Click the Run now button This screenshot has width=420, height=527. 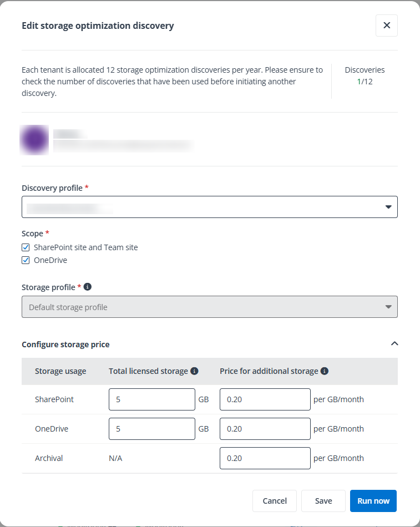373,500
